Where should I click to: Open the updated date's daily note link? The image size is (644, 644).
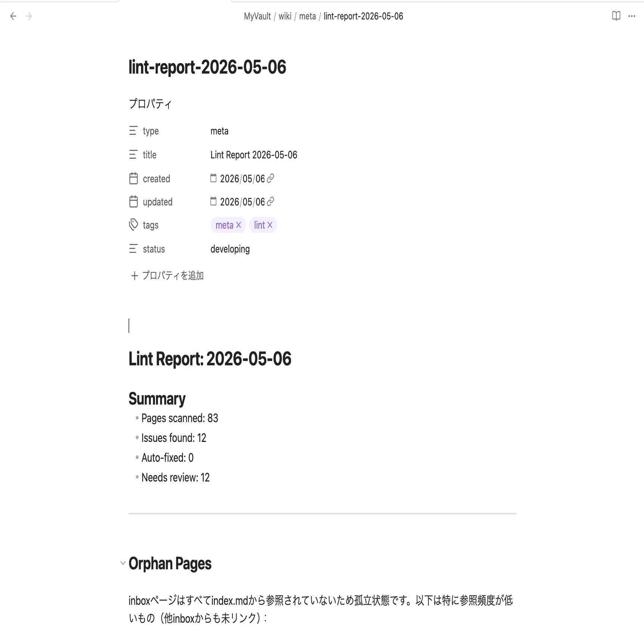tap(270, 201)
